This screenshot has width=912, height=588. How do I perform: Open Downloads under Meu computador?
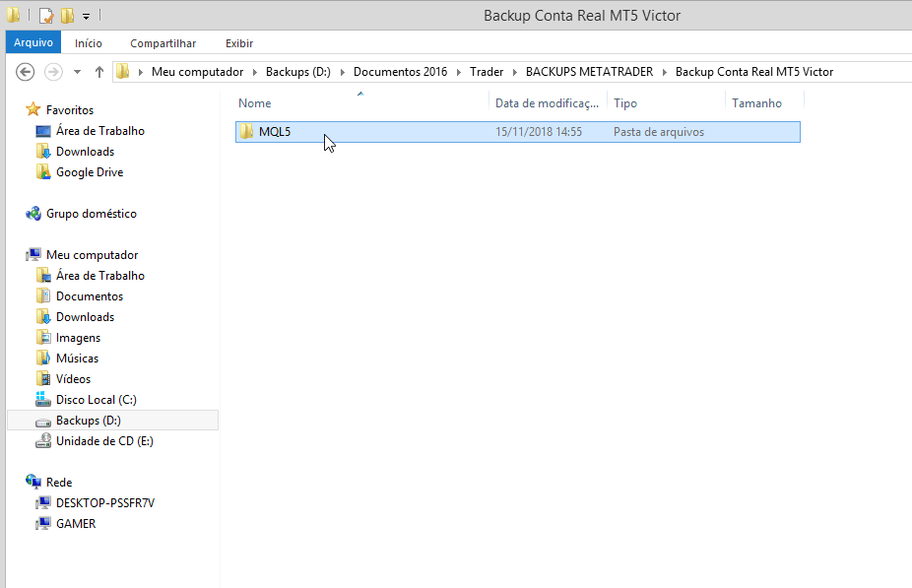point(85,317)
